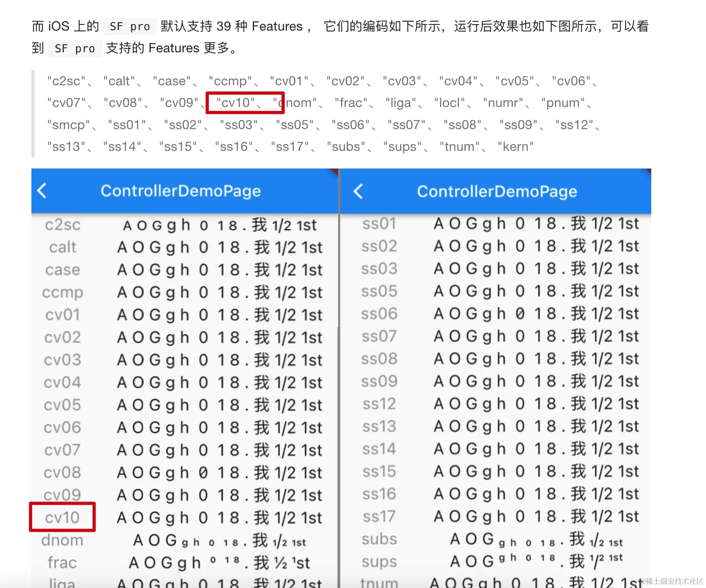This screenshot has width=706, height=588.
Task: Click "sups" in the quoted feature list
Action: (403, 147)
